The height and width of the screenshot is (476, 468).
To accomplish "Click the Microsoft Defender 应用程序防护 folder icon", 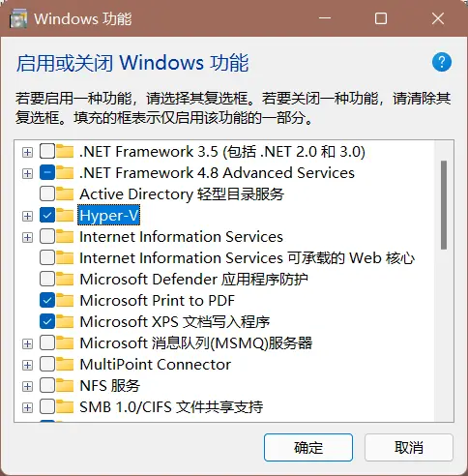I will [x=65, y=279].
